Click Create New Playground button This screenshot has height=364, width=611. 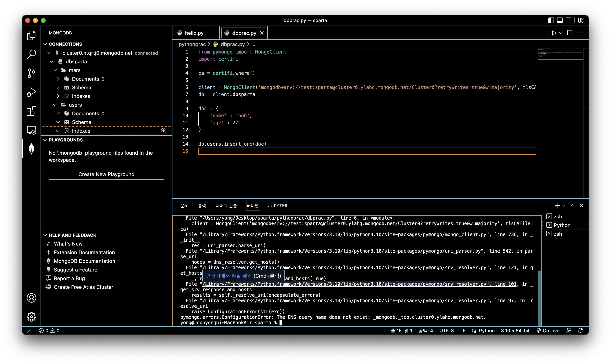(x=106, y=174)
